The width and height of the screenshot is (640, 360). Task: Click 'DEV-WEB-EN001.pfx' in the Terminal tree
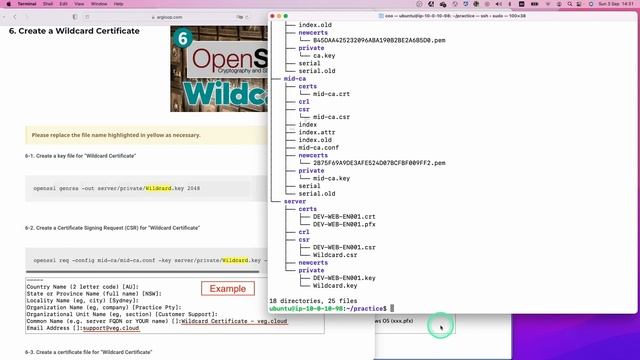(344, 224)
